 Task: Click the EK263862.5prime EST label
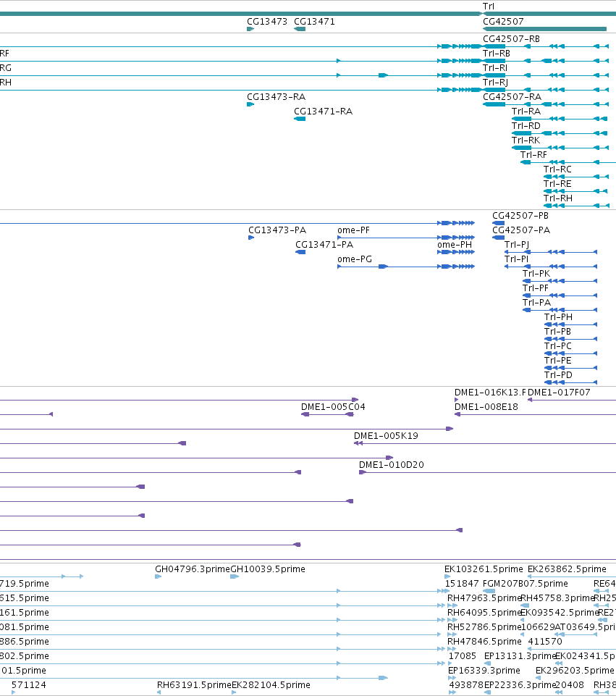tap(567, 569)
